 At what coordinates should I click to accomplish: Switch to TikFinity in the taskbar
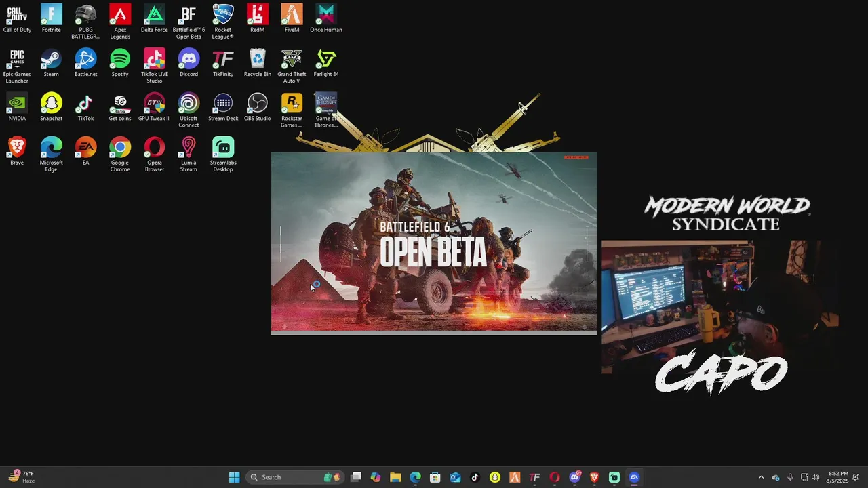coord(534,477)
